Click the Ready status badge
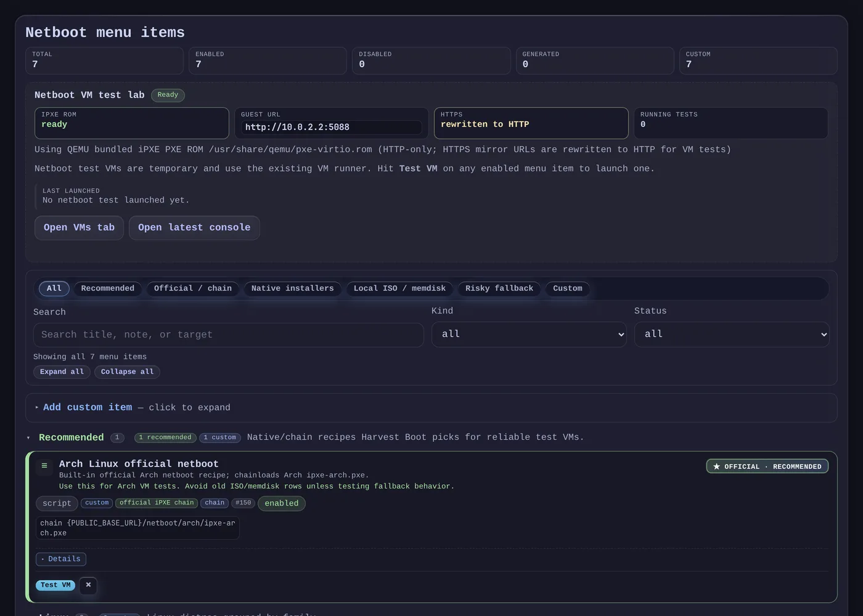This screenshot has height=616, width=863. point(168,95)
